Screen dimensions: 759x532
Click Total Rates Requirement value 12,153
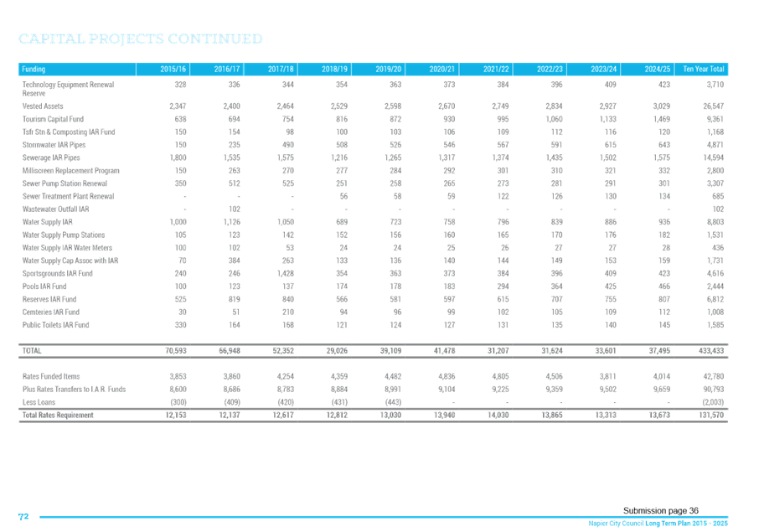pos(176,415)
